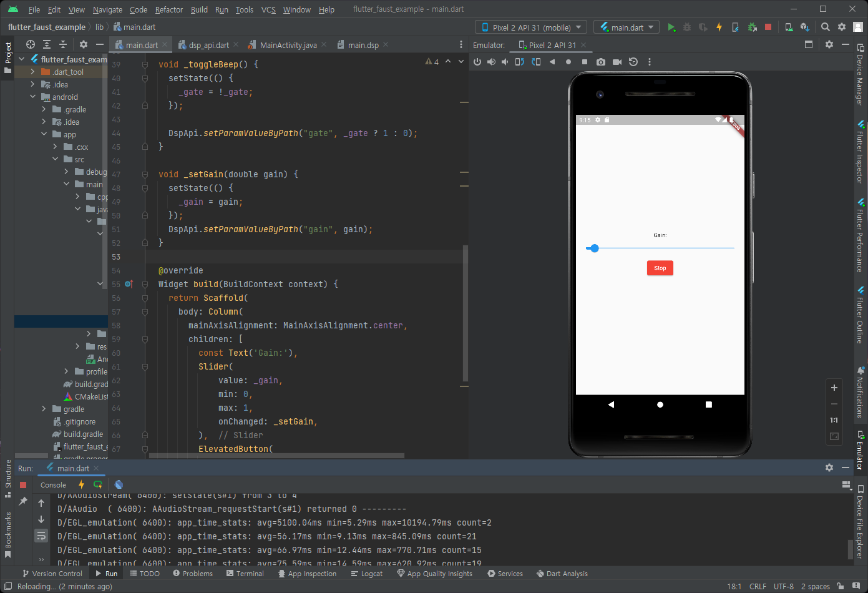Stop process with red square in Run panel

coord(23,485)
